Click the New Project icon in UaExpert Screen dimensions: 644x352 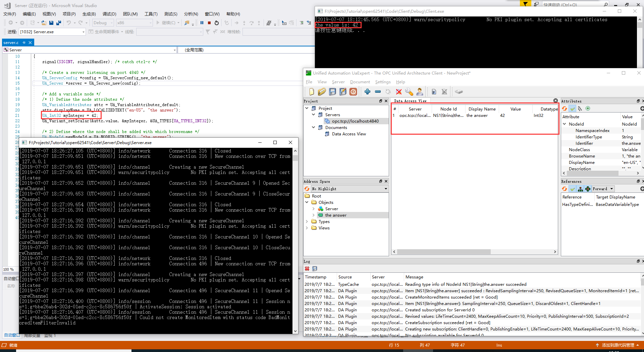coord(312,92)
